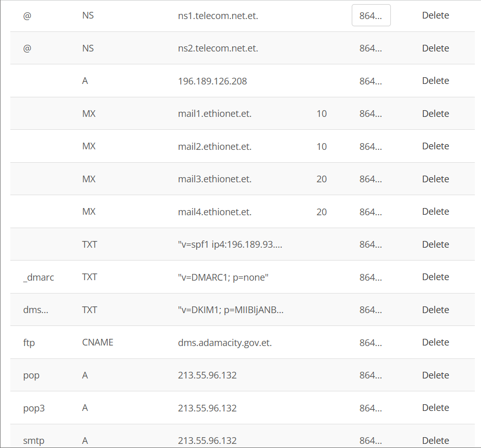
Task: Delete the mail3.ethionet.et. MX record
Action: point(435,179)
